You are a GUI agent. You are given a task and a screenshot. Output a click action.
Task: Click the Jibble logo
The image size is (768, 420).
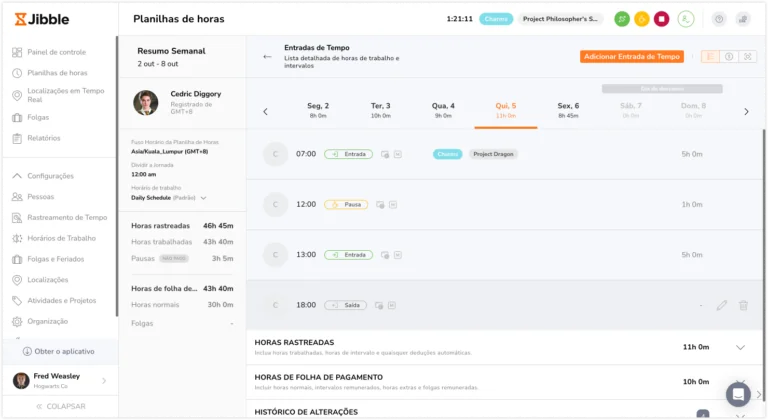click(x=42, y=19)
